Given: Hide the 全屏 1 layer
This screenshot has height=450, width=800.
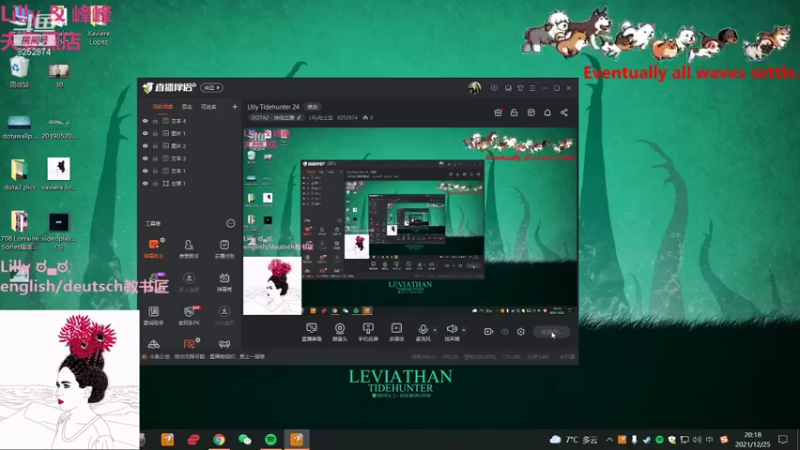Looking at the screenshot, I should point(145,183).
